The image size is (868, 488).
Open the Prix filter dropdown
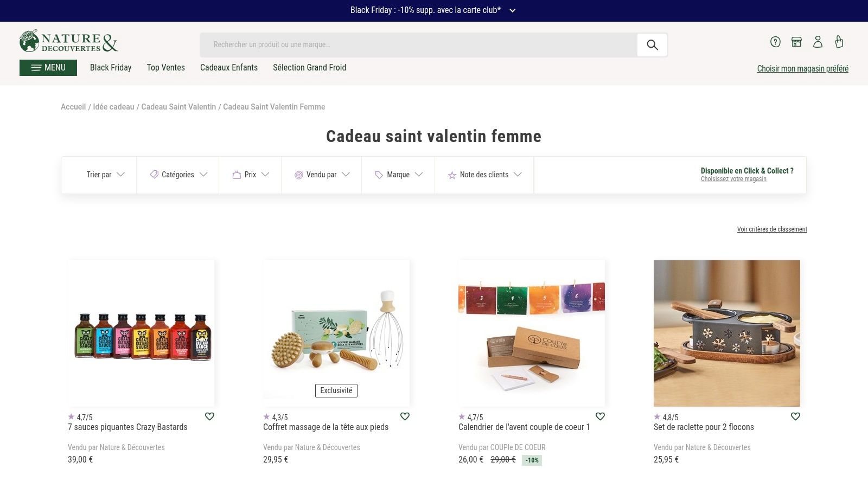(x=250, y=175)
